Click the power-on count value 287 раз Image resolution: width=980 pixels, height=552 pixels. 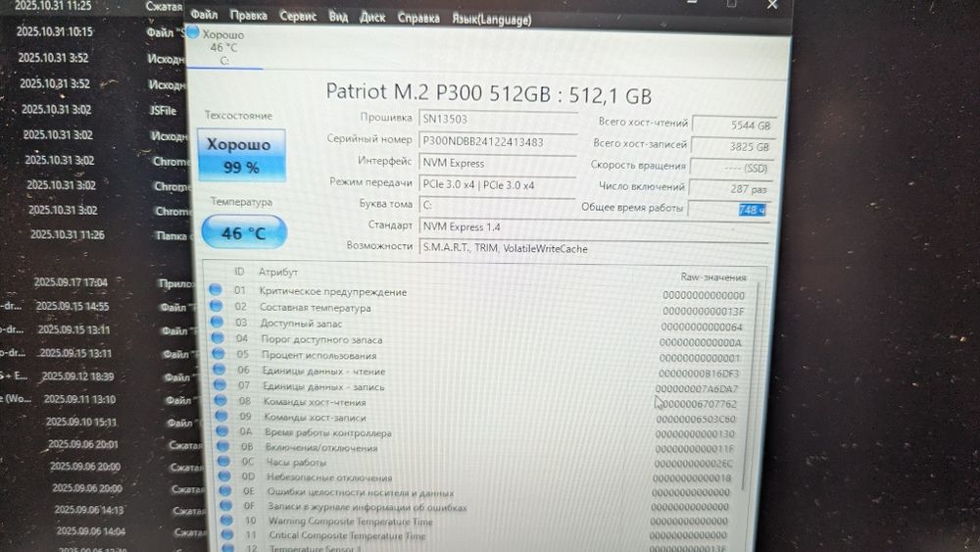coord(729,189)
